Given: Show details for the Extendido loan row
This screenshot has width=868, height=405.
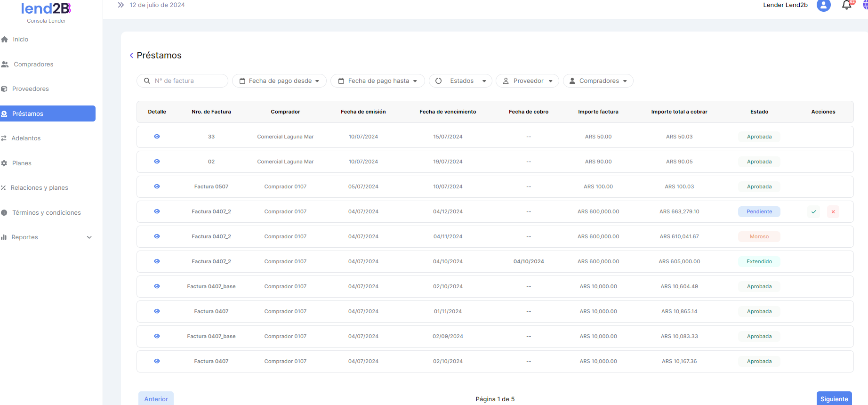Looking at the screenshot, I should tap(157, 261).
